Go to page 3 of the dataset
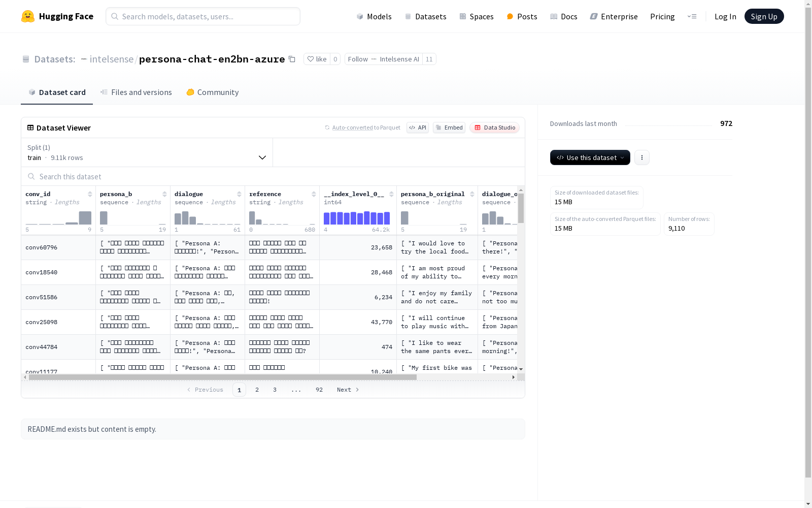 [275, 390]
